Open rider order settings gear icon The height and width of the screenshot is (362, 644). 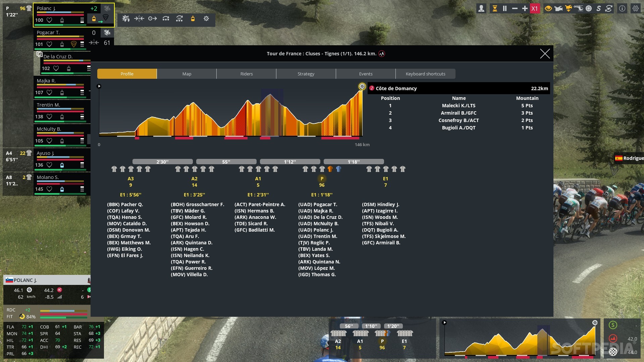click(x=206, y=19)
